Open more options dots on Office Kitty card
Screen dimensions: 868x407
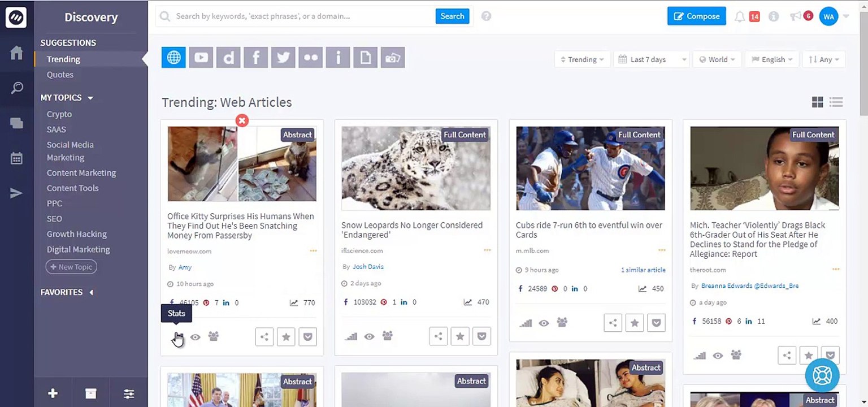313,251
